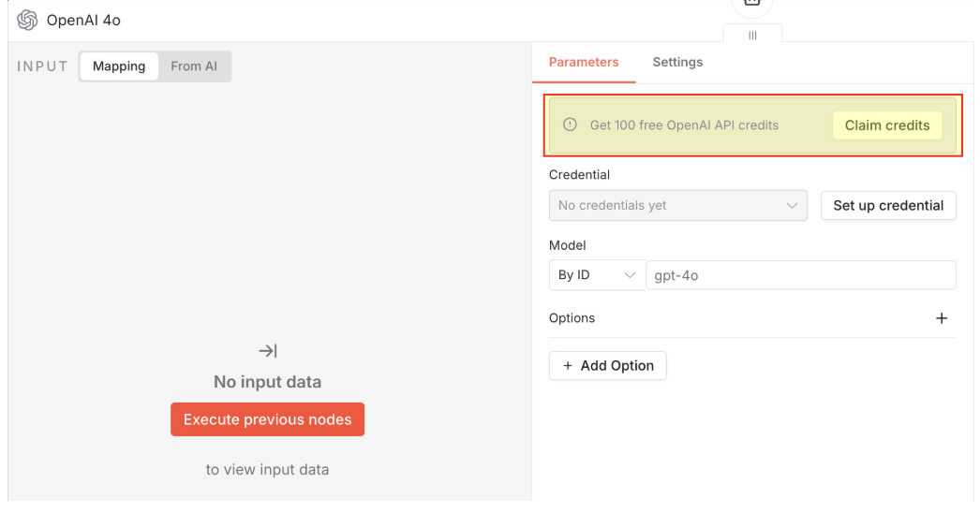Click the plus icon beside Options

942,318
